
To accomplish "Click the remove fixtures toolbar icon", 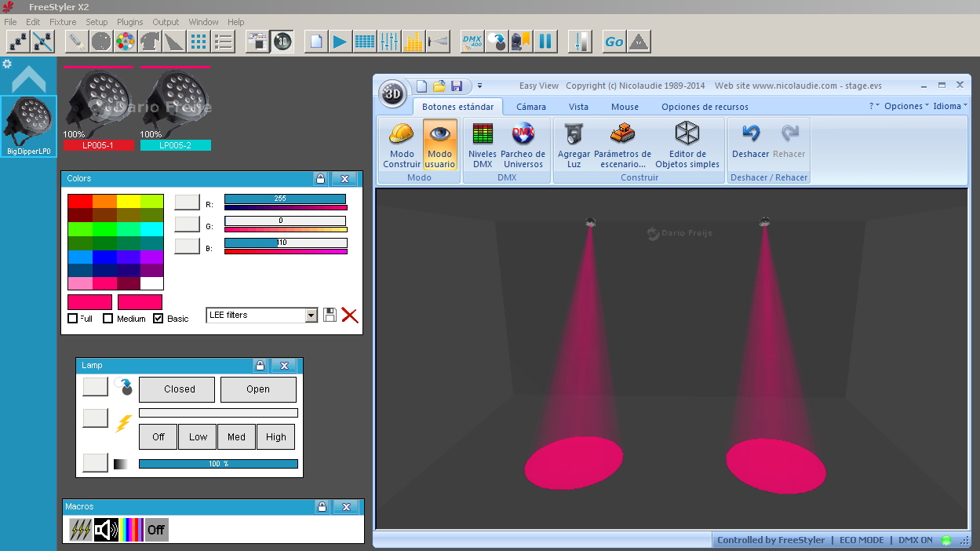I will click(x=42, y=41).
